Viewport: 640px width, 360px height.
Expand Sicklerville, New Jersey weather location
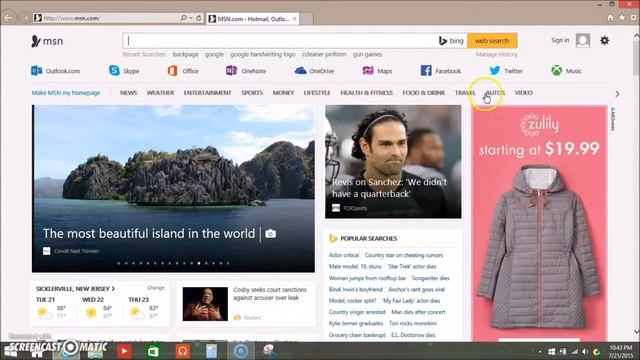(75, 289)
